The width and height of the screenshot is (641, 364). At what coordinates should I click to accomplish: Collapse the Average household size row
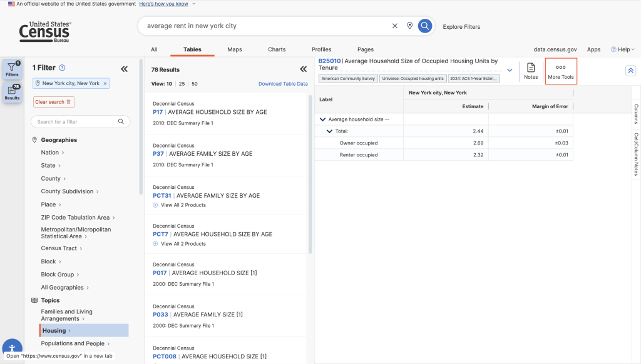pyautogui.click(x=323, y=119)
